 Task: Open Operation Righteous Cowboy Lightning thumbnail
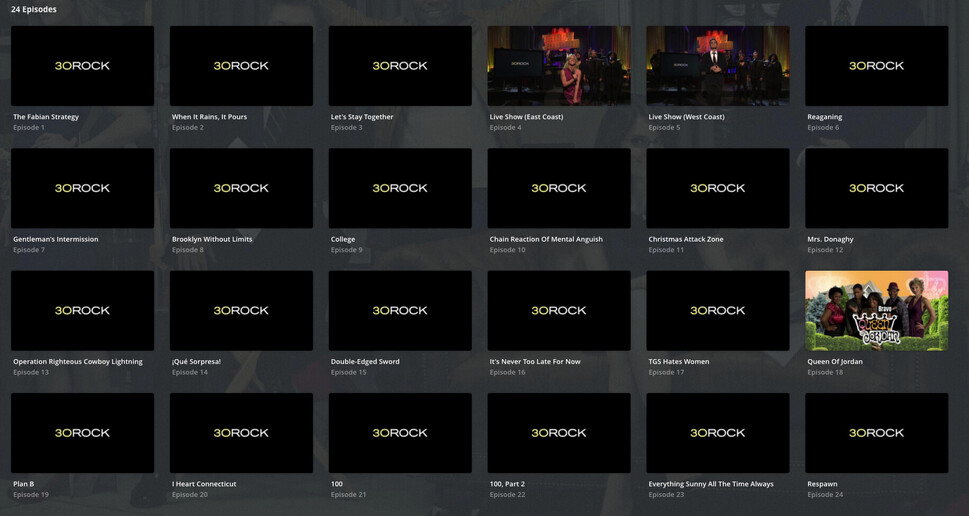coord(82,310)
